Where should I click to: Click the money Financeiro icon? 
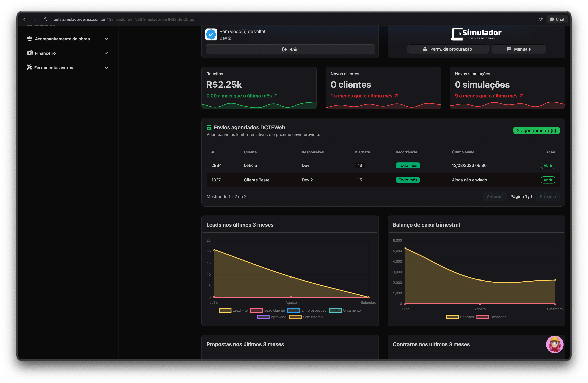[30, 53]
